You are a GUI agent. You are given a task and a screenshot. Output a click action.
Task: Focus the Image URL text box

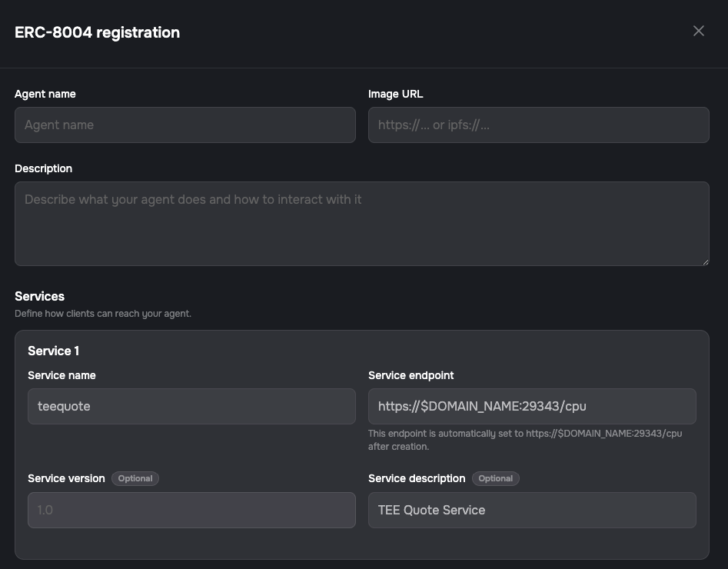(538, 125)
